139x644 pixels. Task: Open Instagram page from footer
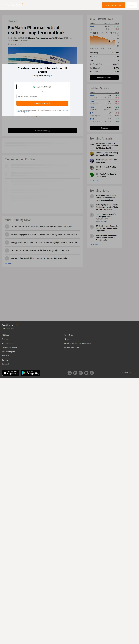[x=81, y=373]
